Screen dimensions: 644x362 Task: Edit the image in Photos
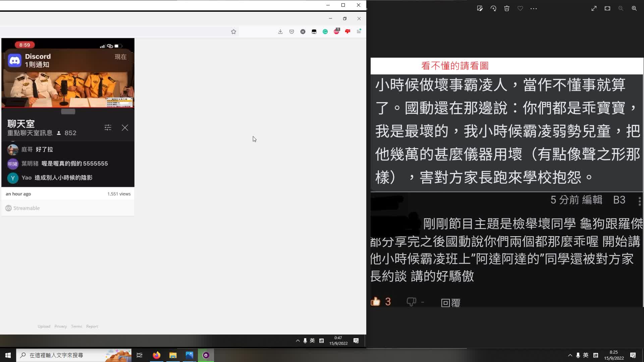pyautogui.click(x=480, y=8)
